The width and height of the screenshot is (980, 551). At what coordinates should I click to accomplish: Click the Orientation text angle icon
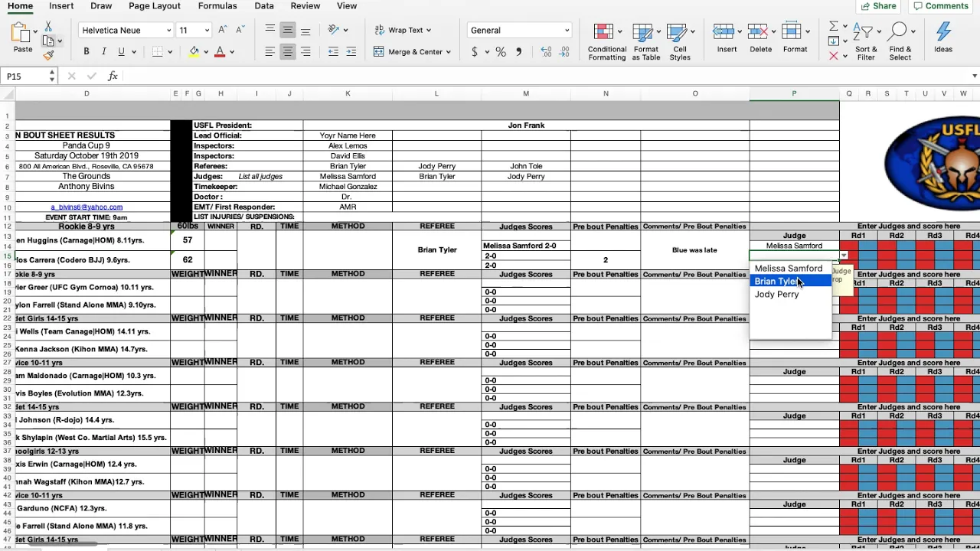(x=333, y=30)
